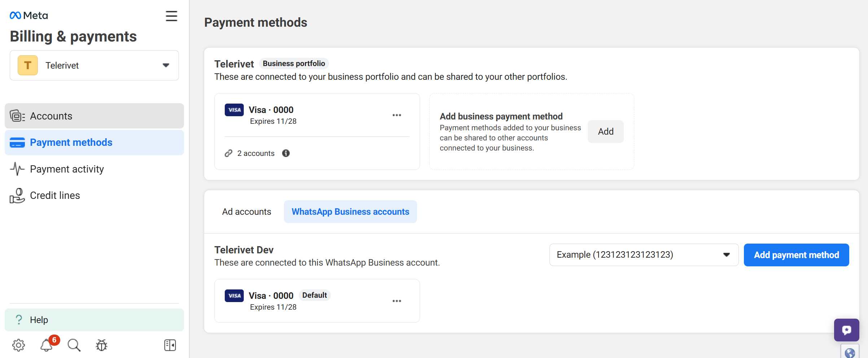
Task: Go to Accounts section
Action: [x=94, y=116]
